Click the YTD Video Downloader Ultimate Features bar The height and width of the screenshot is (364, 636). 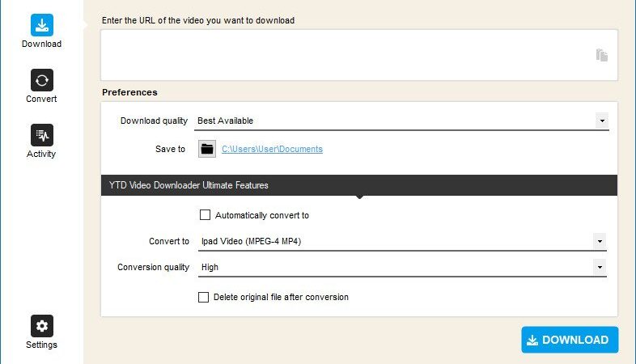tap(359, 185)
